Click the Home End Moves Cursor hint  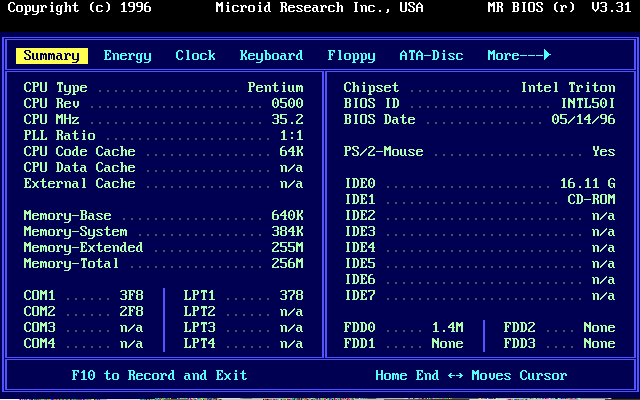[471, 375]
